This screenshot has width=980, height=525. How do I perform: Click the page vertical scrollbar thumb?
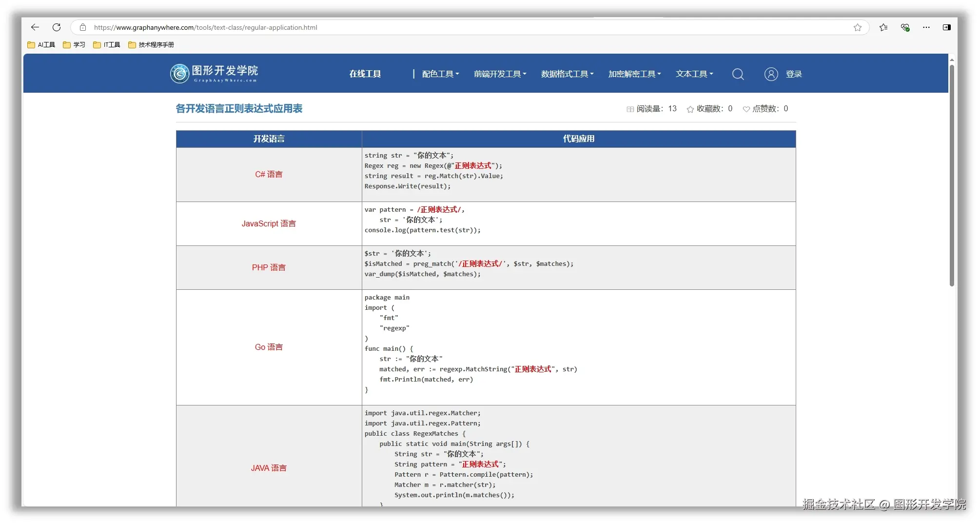(x=952, y=176)
